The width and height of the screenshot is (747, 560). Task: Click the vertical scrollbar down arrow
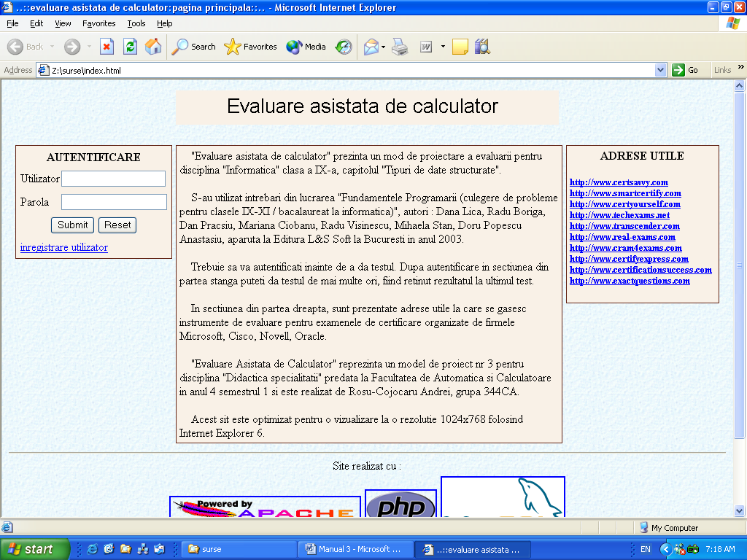(x=740, y=511)
